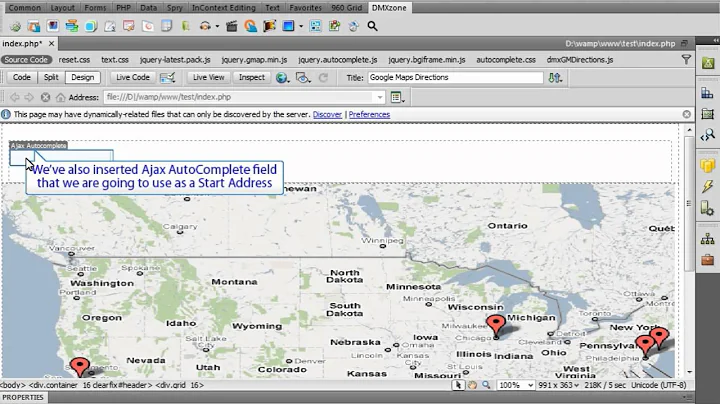The width and height of the screenshot is (720, 404).
Task: Open File Management arrows icon
Action: tap(555, 78)
